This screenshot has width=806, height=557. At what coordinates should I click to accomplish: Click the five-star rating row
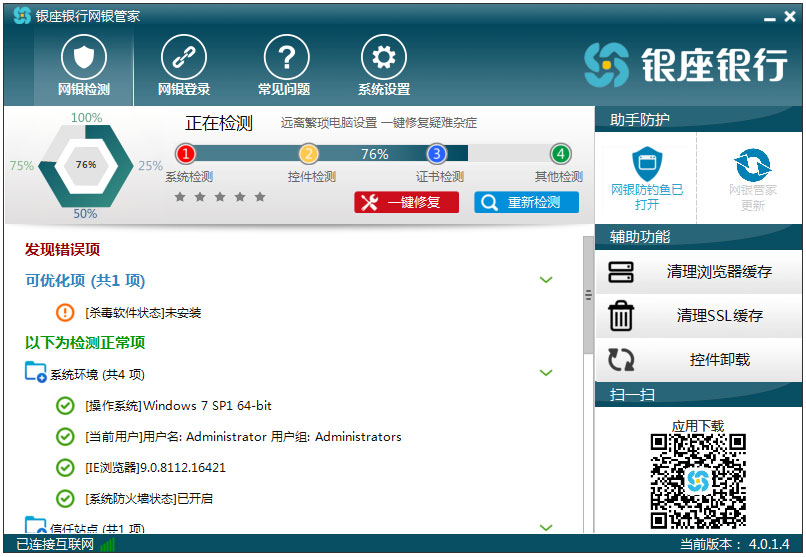[x=220, y=197]
